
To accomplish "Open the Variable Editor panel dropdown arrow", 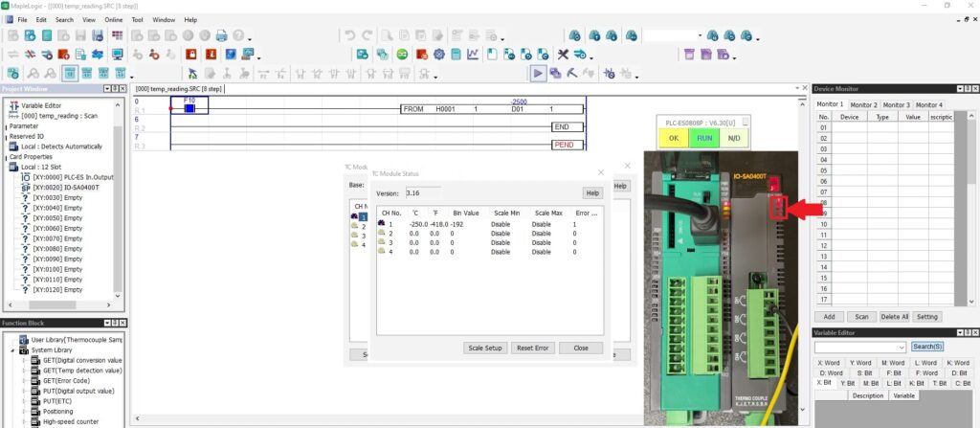I will pos(959,333).
